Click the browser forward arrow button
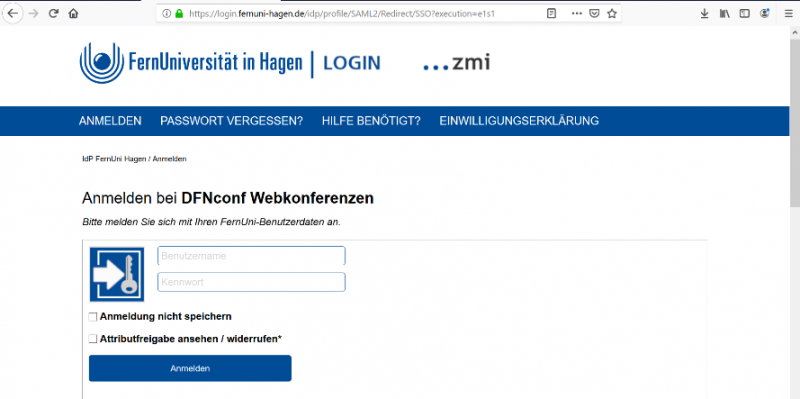The image size is (800, 399). (x=34, y=14)
